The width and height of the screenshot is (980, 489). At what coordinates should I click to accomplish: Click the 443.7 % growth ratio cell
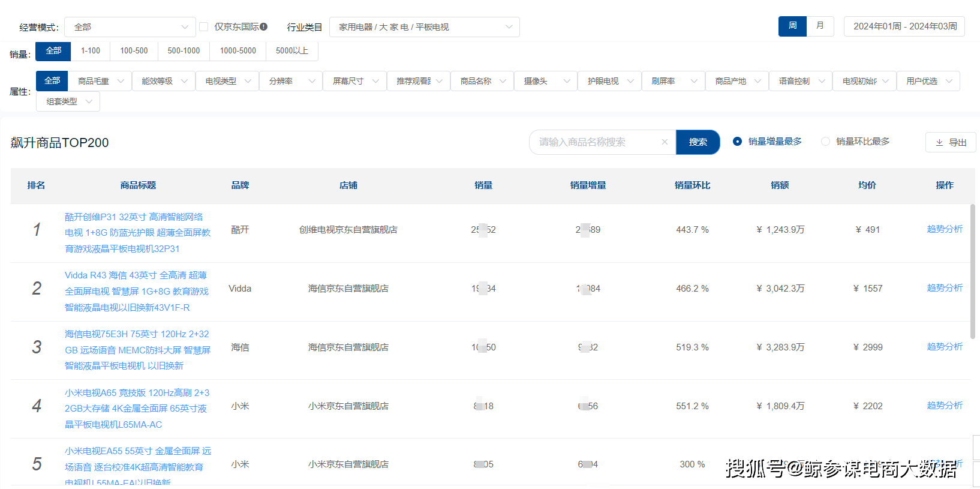coord(692,230)
